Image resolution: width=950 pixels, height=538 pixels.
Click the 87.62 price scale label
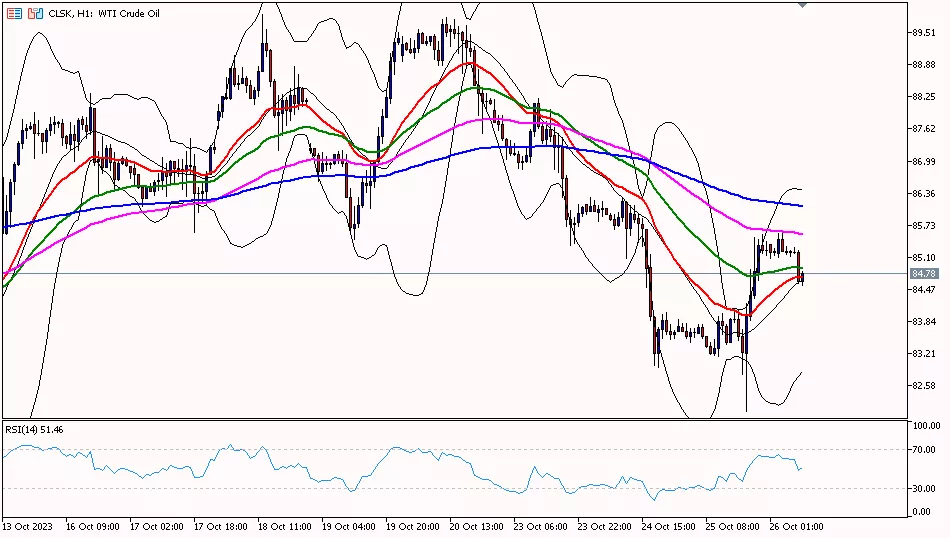[x=924, y=129]
